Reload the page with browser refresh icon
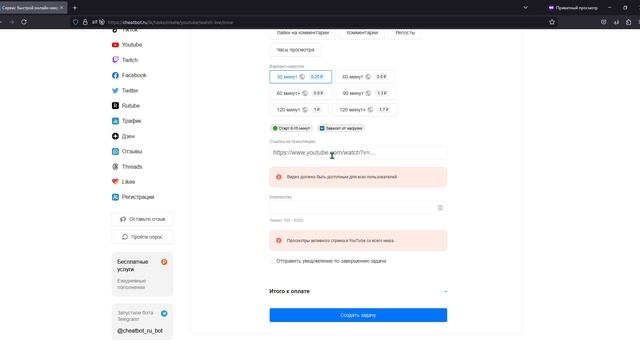This screenshot has width=640, height=360. pos(24,22)
